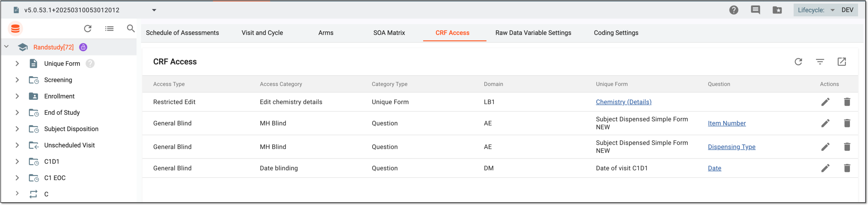Select C1 EOC in the tree
Screen dimensions: 868x205
[55, 178]
